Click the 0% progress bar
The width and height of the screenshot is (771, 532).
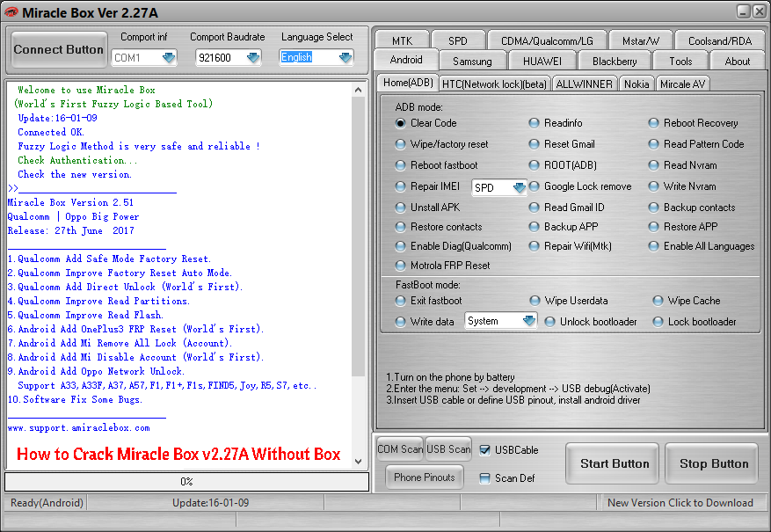point(187,481)
